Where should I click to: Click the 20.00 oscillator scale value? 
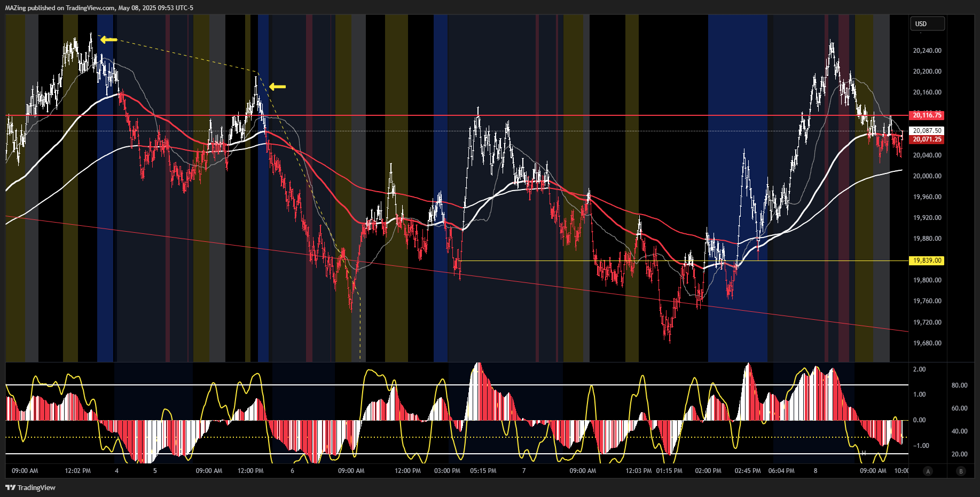click(x=959, y=454)
